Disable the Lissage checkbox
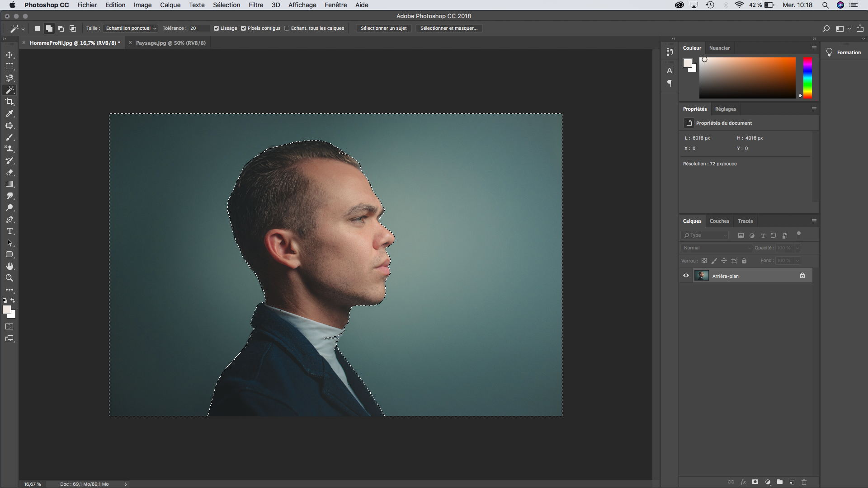Screen dimensions: 868x488 point(216,28)
